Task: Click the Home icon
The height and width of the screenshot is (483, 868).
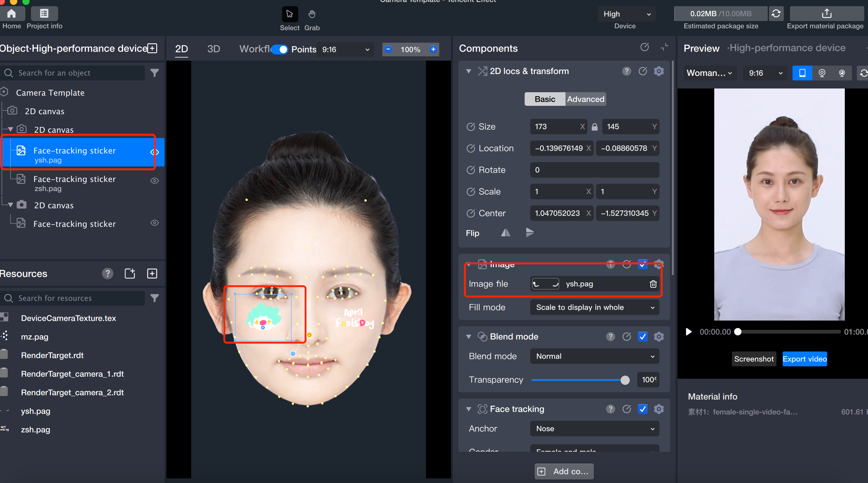Action: (x=12, y=14)
